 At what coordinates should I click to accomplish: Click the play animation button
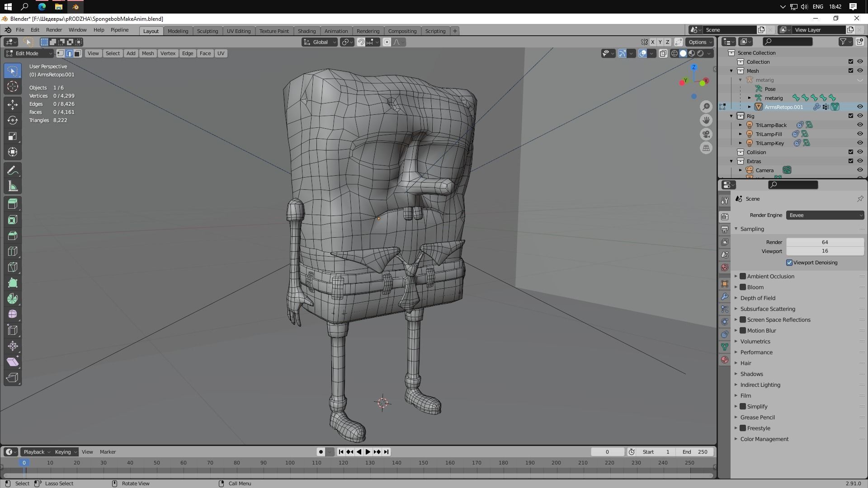[x=368, y=452]
